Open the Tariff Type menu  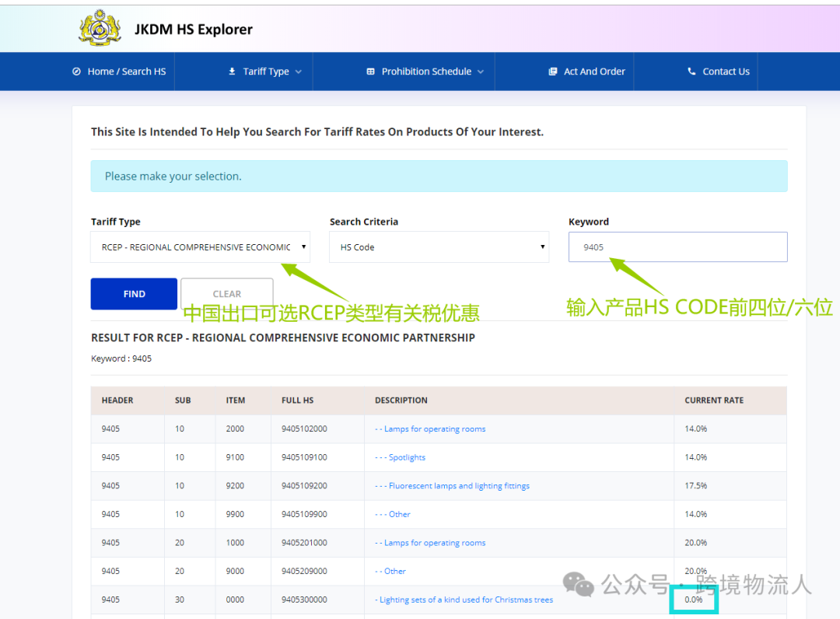pos(266,72)
